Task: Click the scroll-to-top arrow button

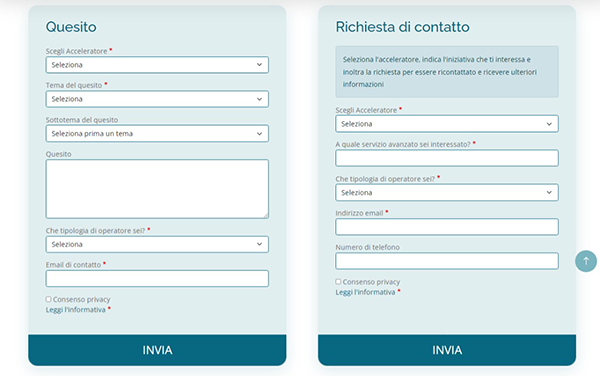Action: click(x=586, y=261)
